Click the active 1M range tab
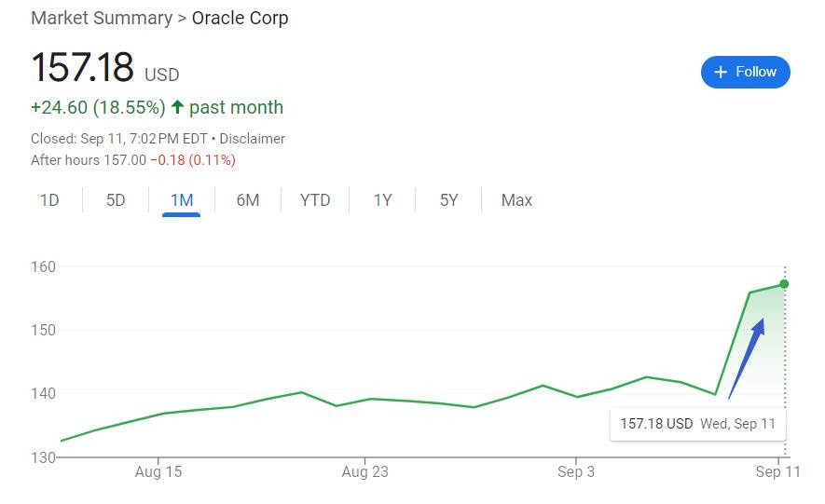 pos(182,200)
